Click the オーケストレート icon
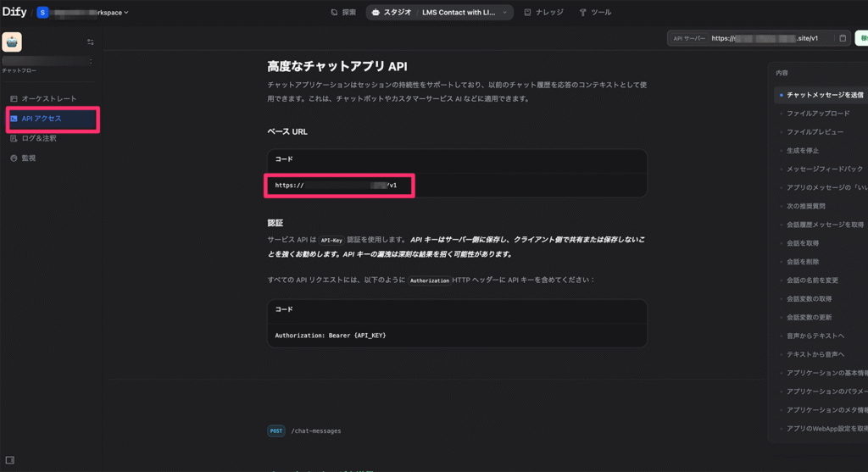 14,98
